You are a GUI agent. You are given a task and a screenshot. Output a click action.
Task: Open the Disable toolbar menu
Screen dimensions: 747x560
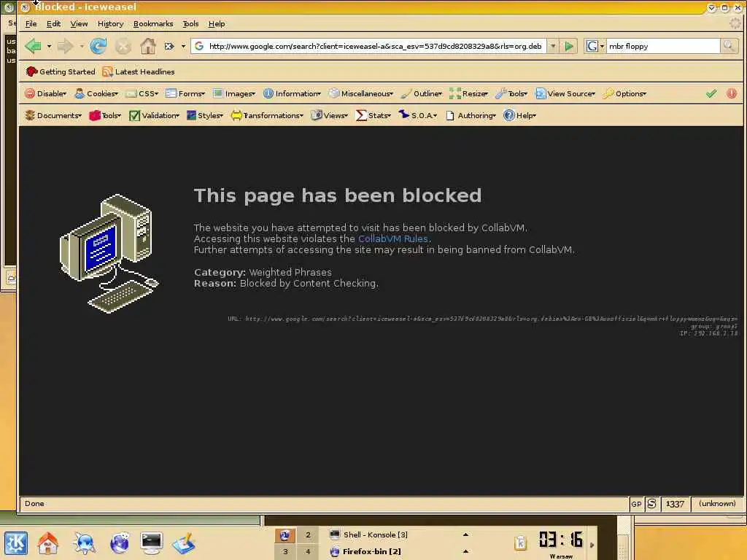tap(46, 94)
